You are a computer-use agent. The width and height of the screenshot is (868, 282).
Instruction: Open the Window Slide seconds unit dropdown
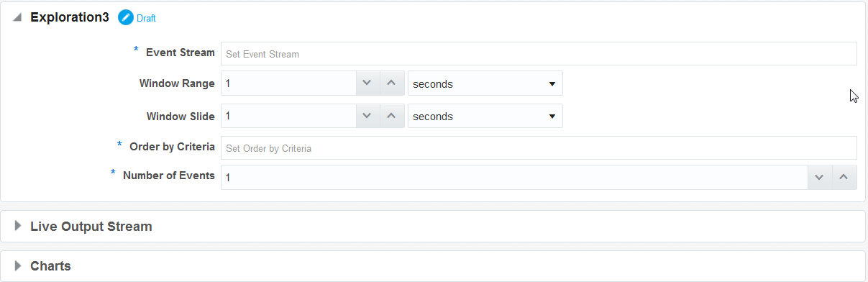[x=485, y=116]
